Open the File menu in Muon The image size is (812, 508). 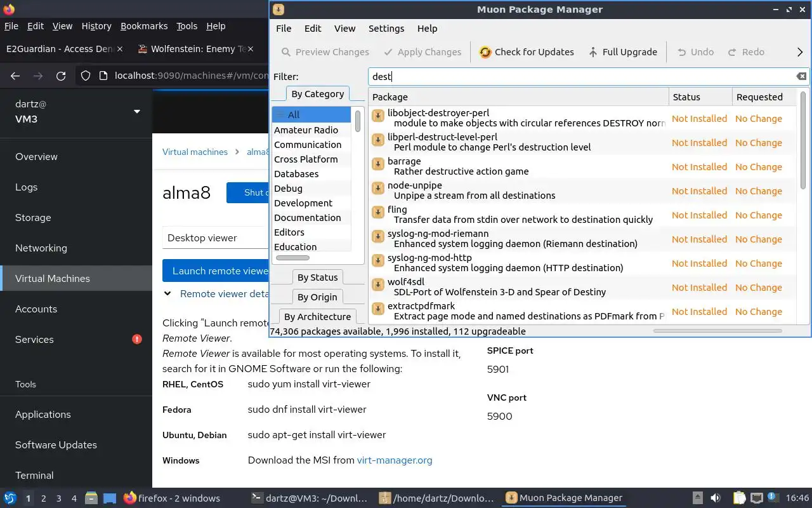coord(284,29)
